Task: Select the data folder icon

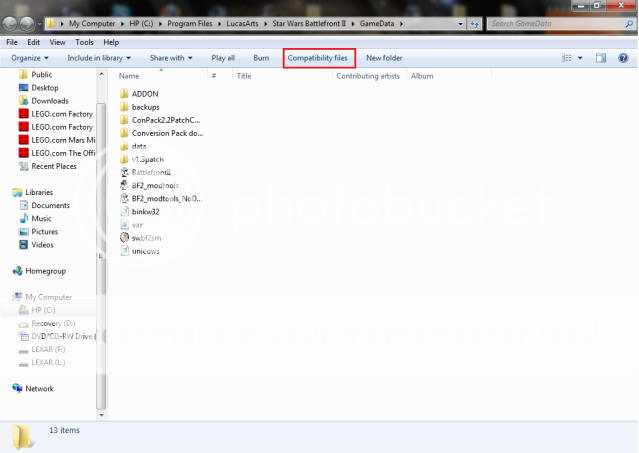Action: (124, 146)
